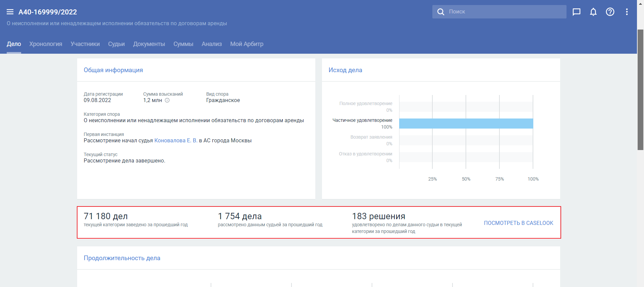Click ПОСМОТРЕТЬ В CASELOOK link
This screenshot has height=287, width=644.
tap(519, 223)
